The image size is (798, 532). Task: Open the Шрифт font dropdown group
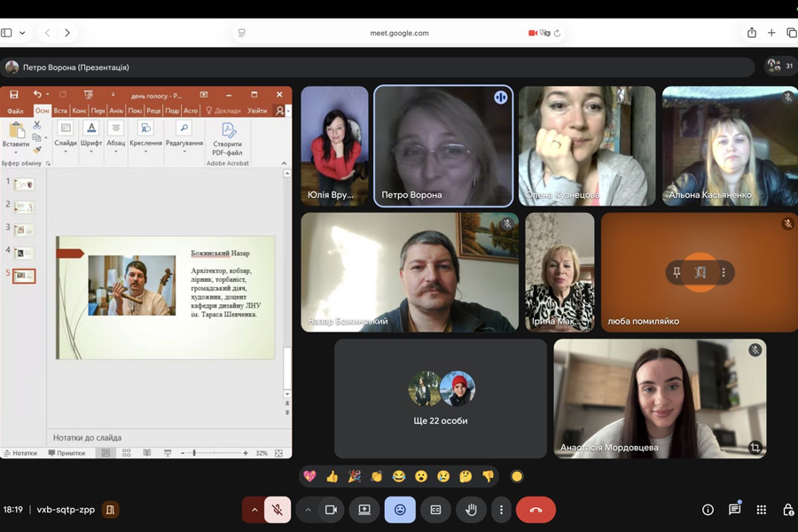(x=91, y=137)
